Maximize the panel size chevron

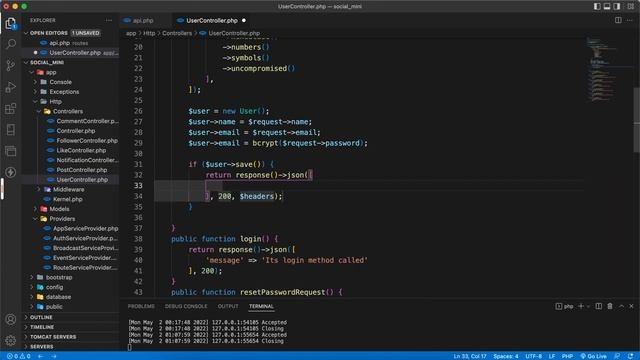tap(621, 306)
